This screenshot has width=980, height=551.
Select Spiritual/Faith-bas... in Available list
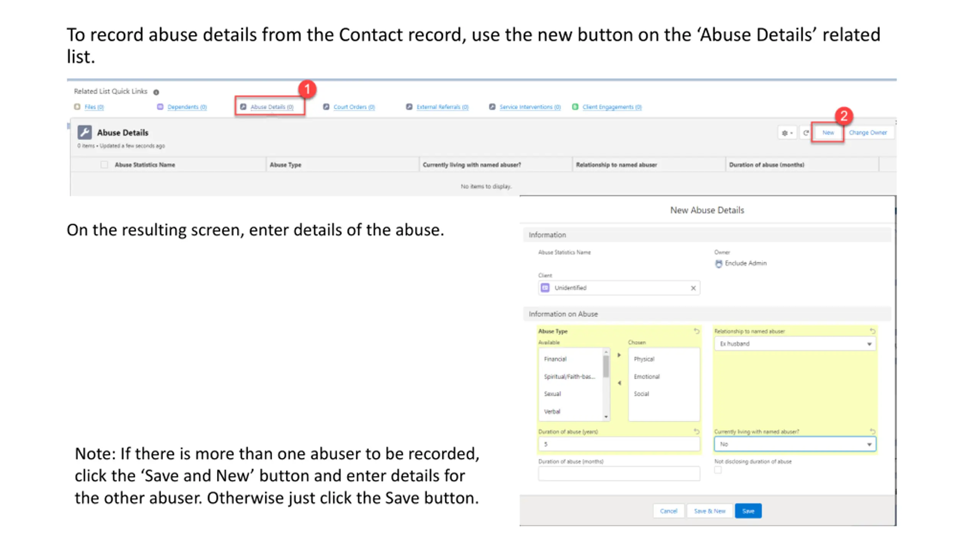click(x=570, y=377)
